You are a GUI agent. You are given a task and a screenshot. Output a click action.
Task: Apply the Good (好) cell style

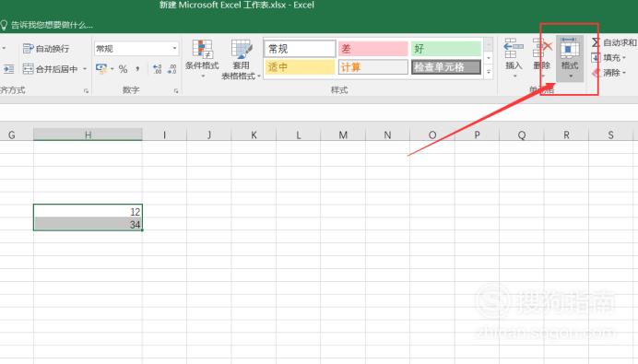click(446, 49)
